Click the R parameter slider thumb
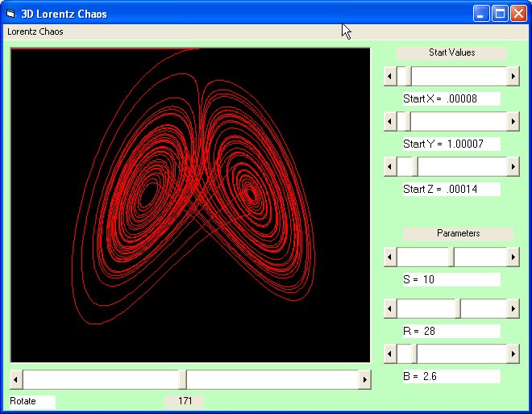532x414 pixels. coord(457,308)
